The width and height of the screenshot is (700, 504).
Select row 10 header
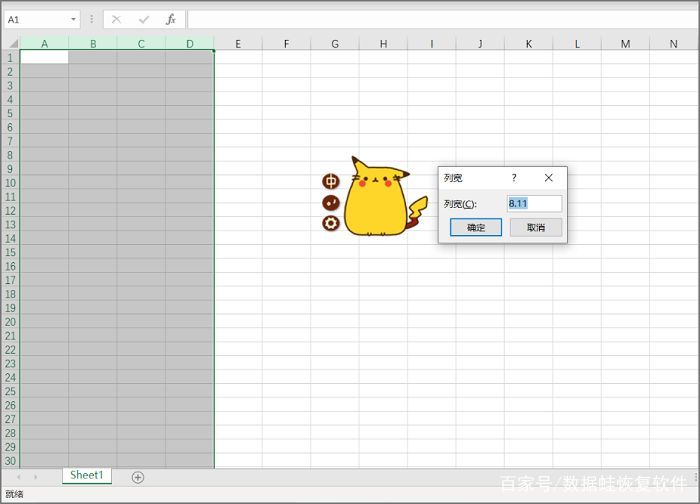coord(10,183)
